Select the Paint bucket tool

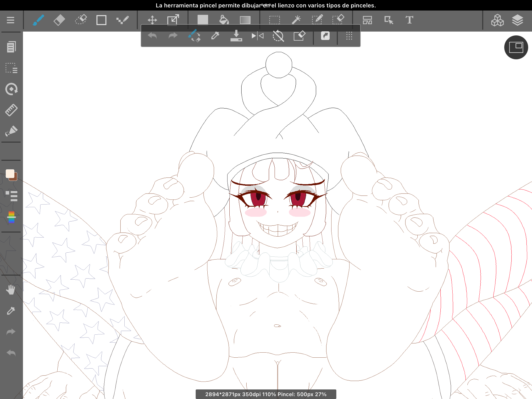pyautogui.click(x=224, y=20)
